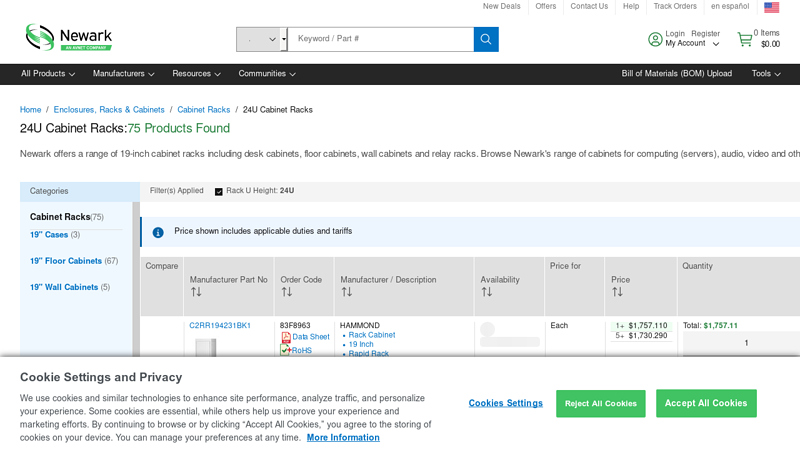The image size is (800, 450).
Task: Select the 19" Floor Cabinets category
Action: (x=66, y=261)
